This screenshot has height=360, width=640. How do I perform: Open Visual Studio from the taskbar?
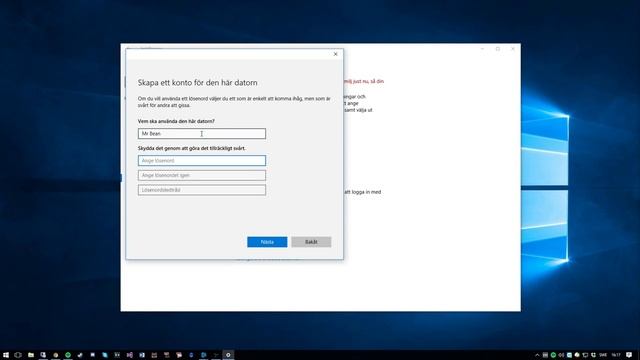tap(129, 355)
